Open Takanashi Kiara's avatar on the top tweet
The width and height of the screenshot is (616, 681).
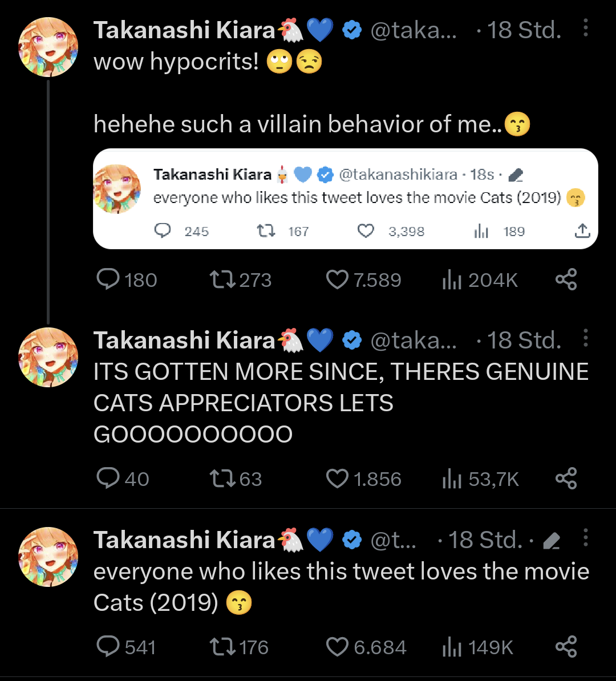[48, 47]
